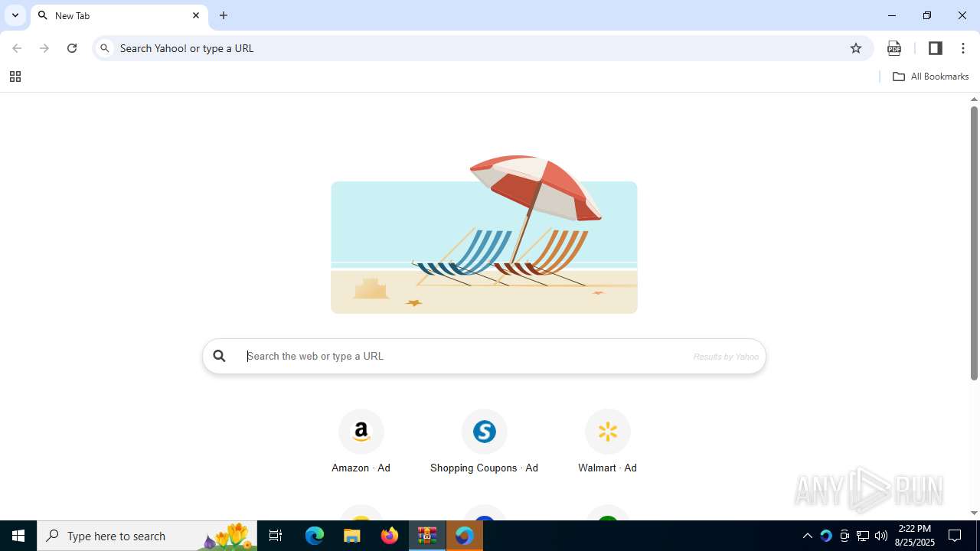
Task: Reload the current page
Action: click(72, 48)
